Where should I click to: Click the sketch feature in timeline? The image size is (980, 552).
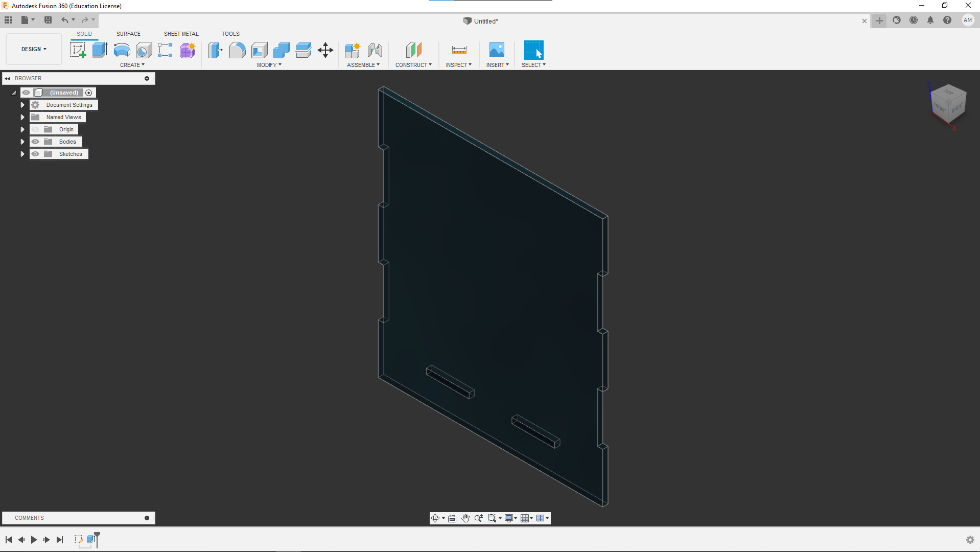click(x=78, y=539)
